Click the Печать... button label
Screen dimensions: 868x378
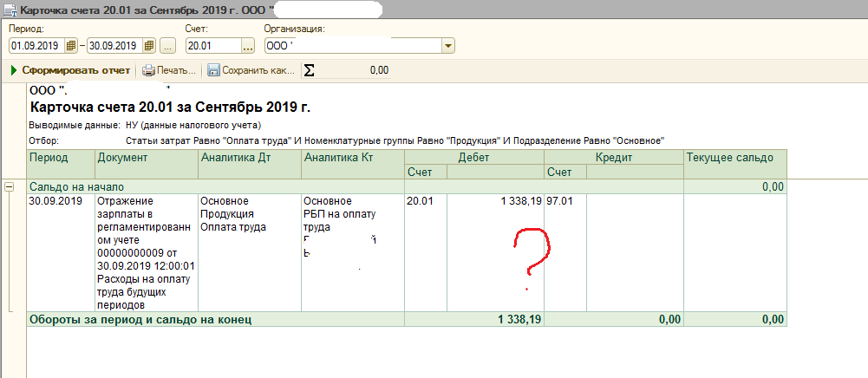tap(177, 70)
